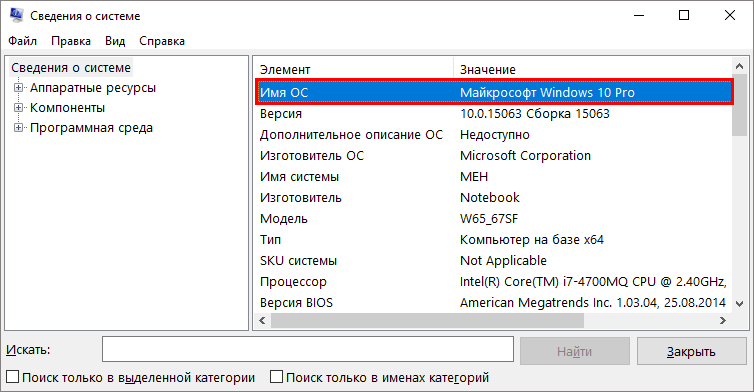Click the Закрыть button
The width and height of the screenshot is (754, 392).
(x=691, y=351)
